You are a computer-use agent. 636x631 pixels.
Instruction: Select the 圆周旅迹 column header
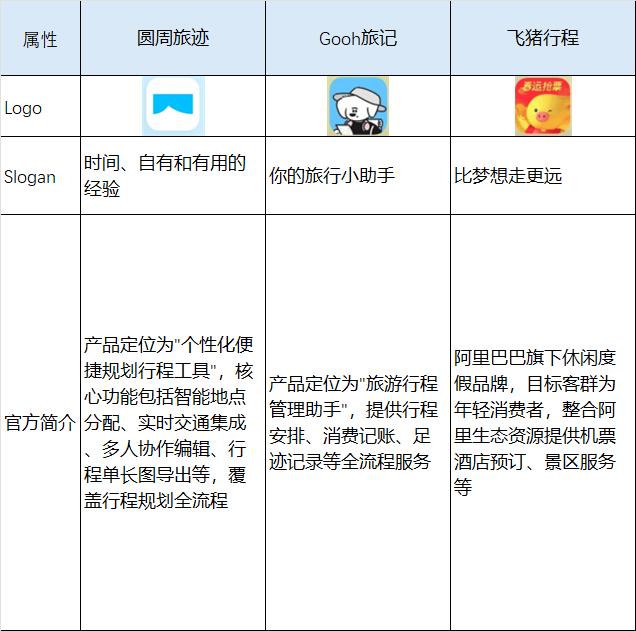pos(173,38)
